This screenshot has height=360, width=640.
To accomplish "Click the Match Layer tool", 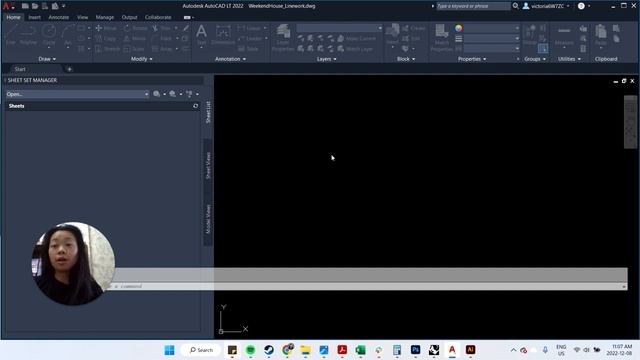I will click(355, 49).
